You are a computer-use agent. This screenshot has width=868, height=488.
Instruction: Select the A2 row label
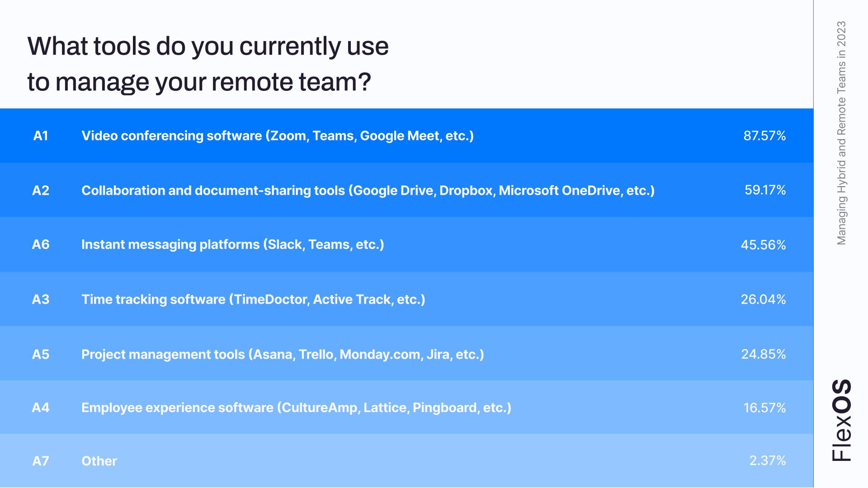click(x=41, y=190)
